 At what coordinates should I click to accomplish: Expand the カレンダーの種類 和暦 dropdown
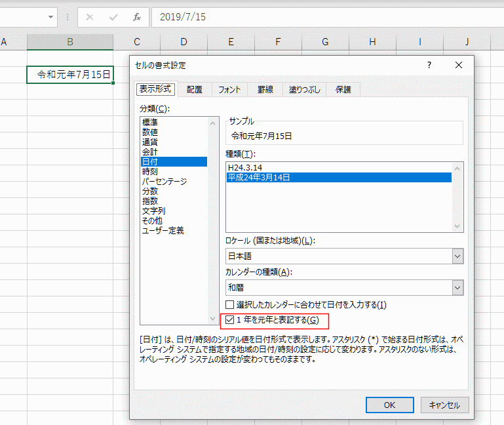457,287
